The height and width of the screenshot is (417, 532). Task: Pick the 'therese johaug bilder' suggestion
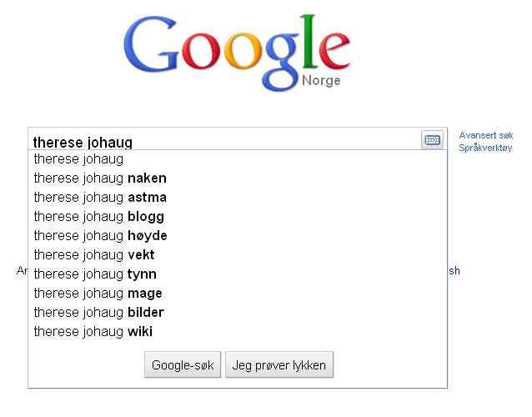[238, 312]
